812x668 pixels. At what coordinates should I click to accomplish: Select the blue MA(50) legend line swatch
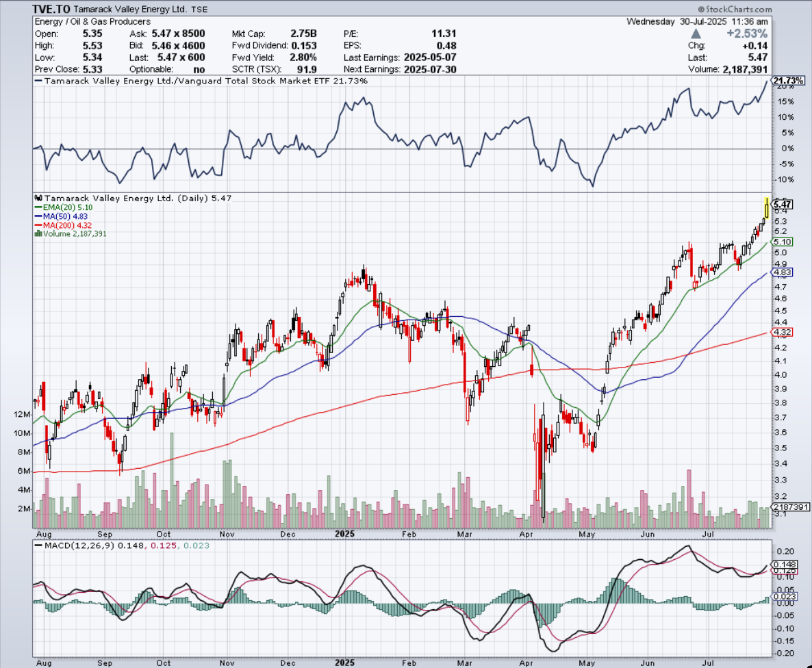tap(38, 216)
